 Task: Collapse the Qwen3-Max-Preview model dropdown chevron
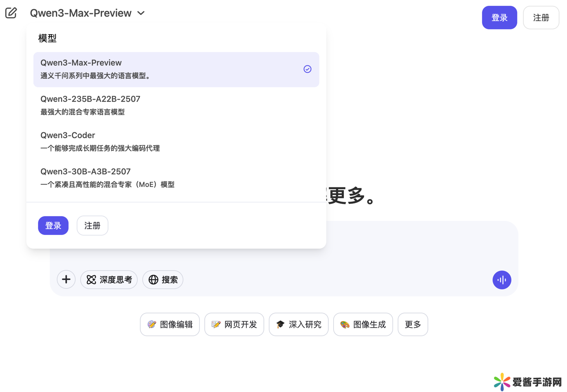(x=141, y=13)
